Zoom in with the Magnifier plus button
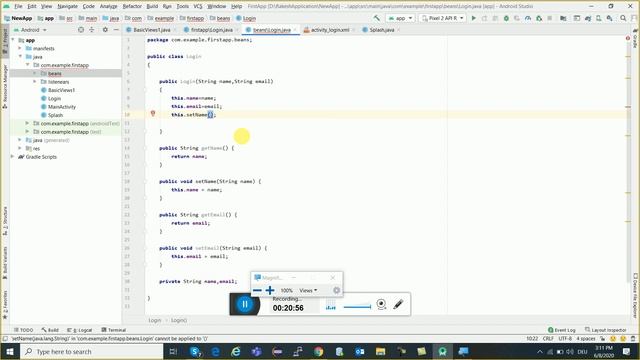Image resolution: width=640 pixels, height=360 pixels. pos(270,290)
